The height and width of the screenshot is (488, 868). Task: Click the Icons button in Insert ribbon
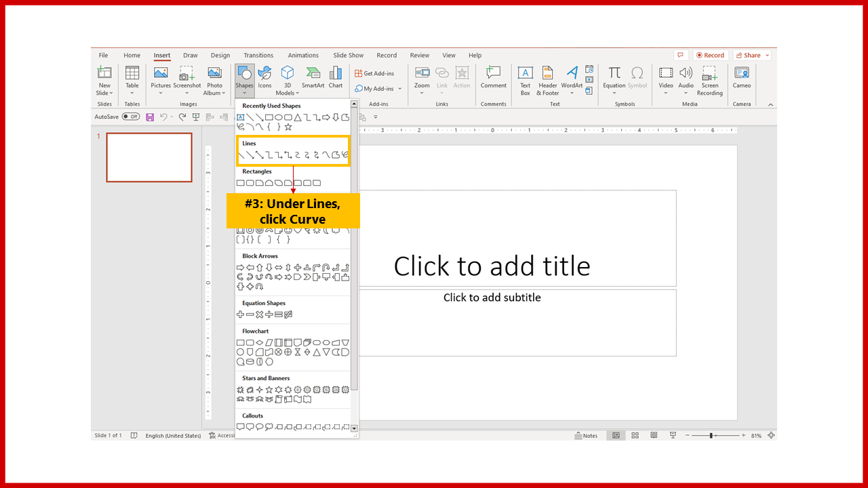coord(264,77)
